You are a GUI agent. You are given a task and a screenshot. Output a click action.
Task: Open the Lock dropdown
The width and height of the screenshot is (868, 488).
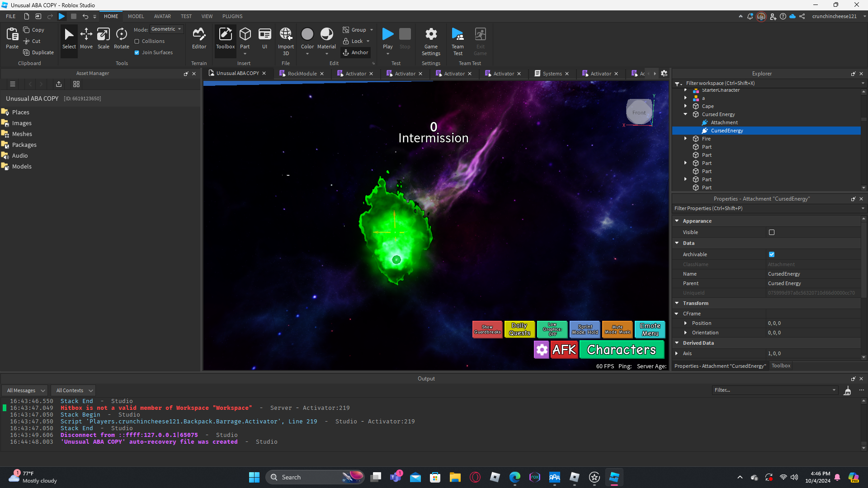pyautogui.click(x=368, y=41)
